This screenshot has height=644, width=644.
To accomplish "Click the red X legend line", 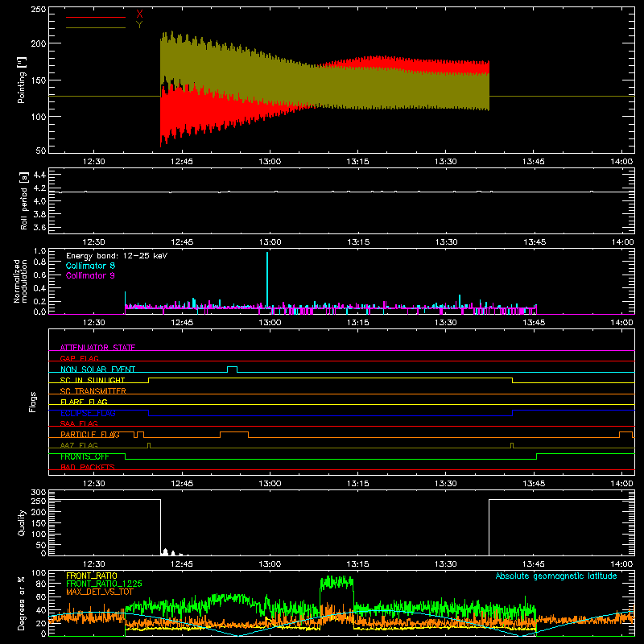I will (x=96, y=17).
